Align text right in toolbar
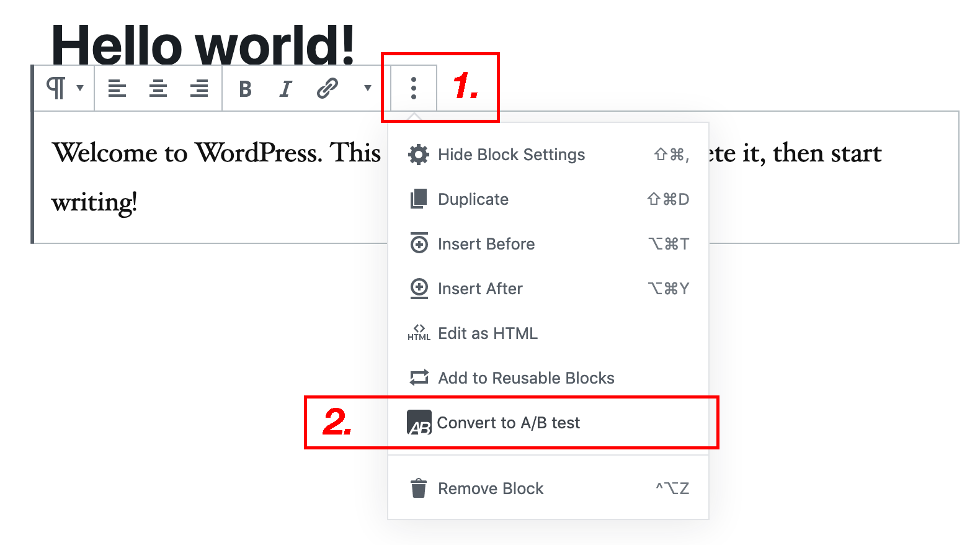The height and width of the screenshot is (545, 980). 199,88
